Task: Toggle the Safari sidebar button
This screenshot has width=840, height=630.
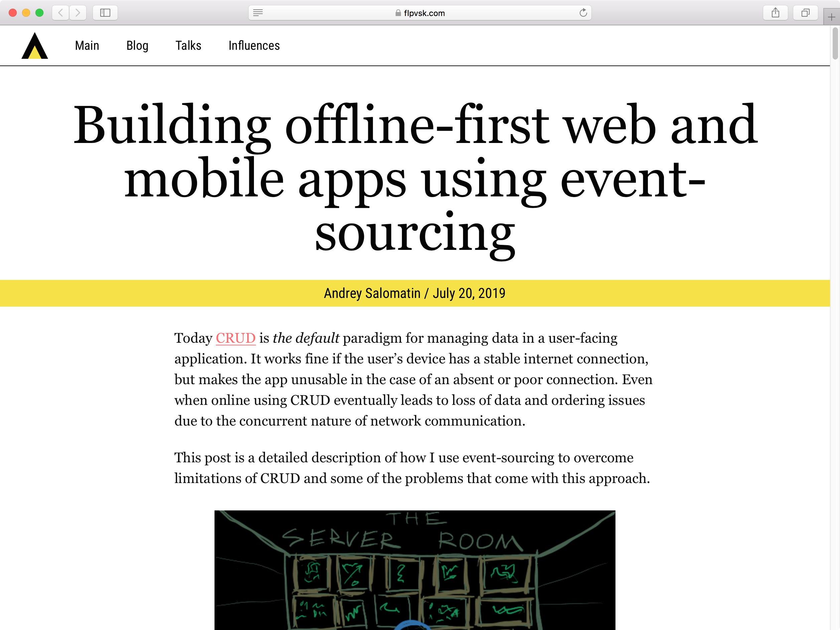Action: [105, 13]
